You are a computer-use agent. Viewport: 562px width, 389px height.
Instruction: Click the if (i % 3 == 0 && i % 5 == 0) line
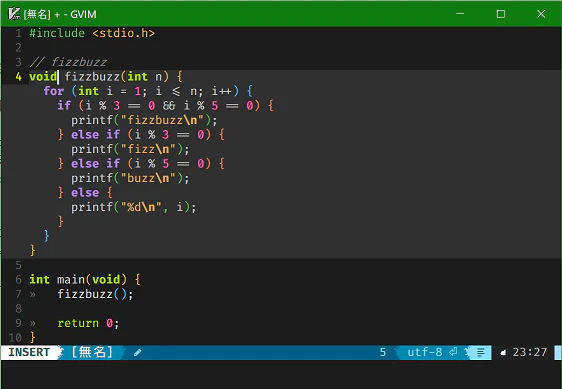tap(166, 105)
